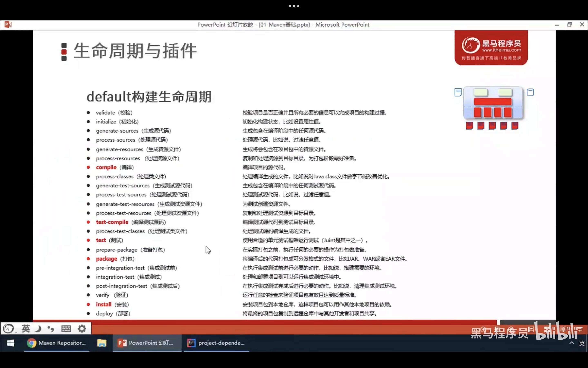Screen dimensions: 588x368
Task: Open the Windows Start menu
Action: pos(11,343)
